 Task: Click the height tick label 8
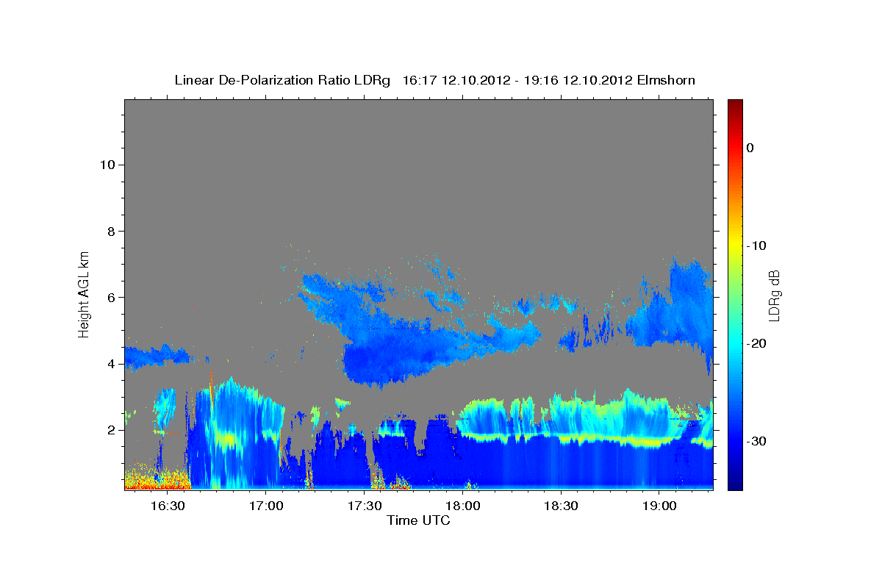[x=110, y=231]
